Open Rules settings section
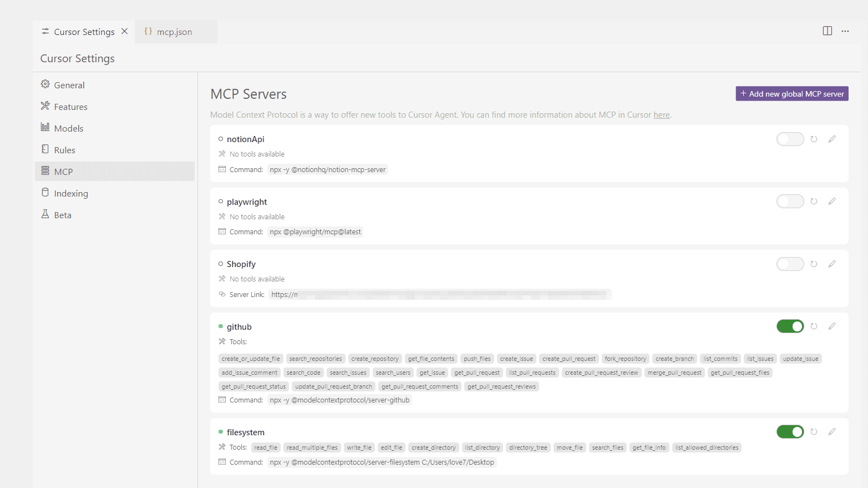This screenshot has height=488, width=868. point(115,150)
